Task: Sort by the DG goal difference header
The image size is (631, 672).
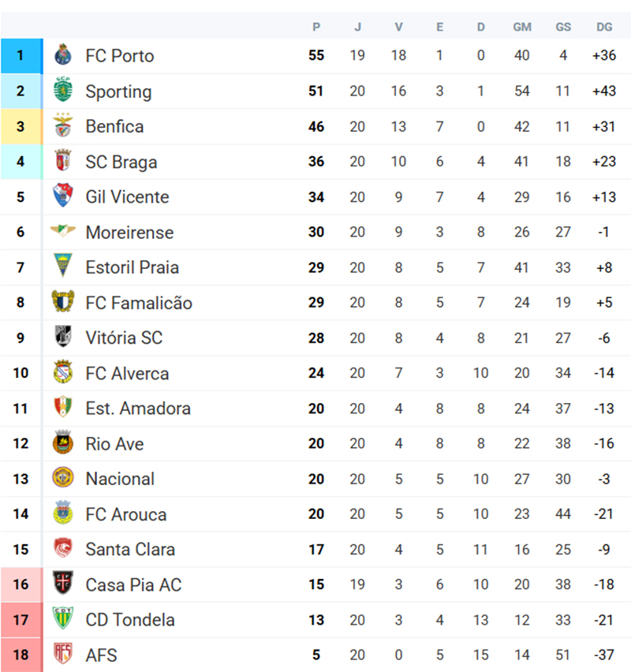Action: pyautogui.click(x=604, y=27)
